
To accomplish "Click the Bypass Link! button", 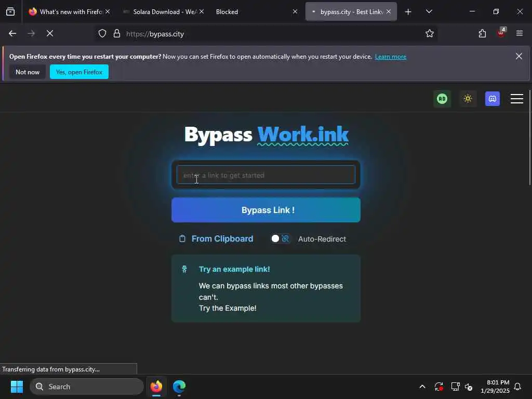I will click(266, 210).
